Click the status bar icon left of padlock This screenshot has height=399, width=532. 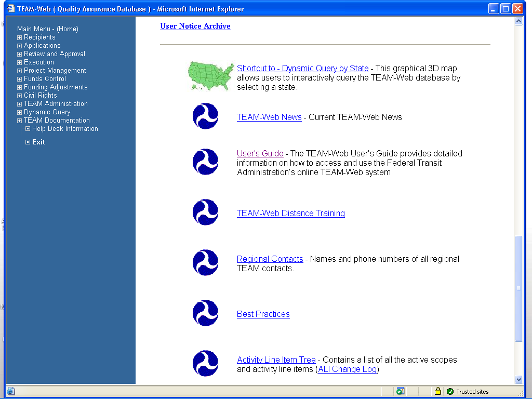(x=400, y=391)
